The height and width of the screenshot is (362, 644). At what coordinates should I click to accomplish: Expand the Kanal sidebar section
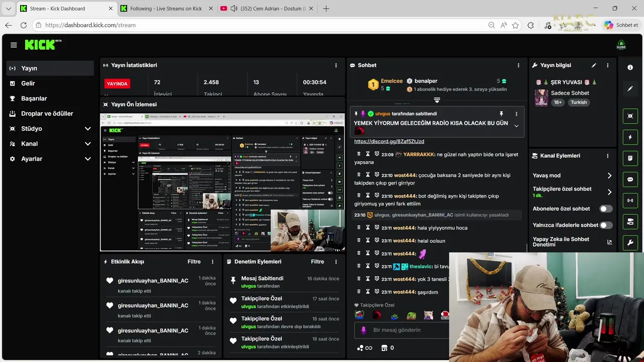(x=88, y=144)
